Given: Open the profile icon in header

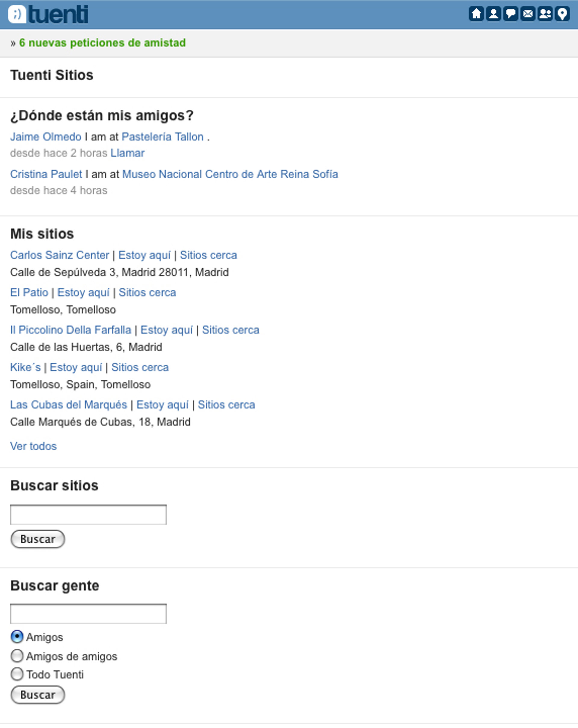Looking at the screenshot, I should (x=493, y=14).
